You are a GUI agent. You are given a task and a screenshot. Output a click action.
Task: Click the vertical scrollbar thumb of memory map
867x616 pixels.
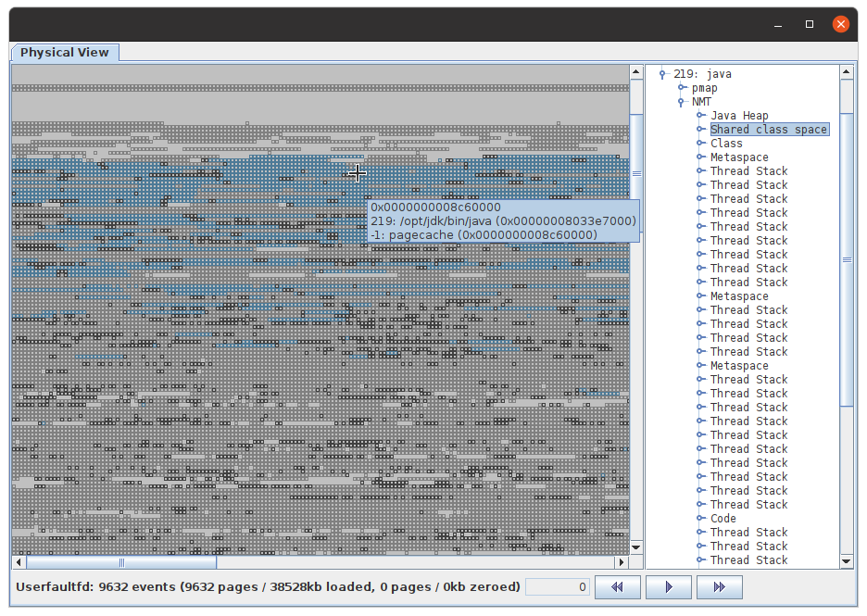[636, 173]
